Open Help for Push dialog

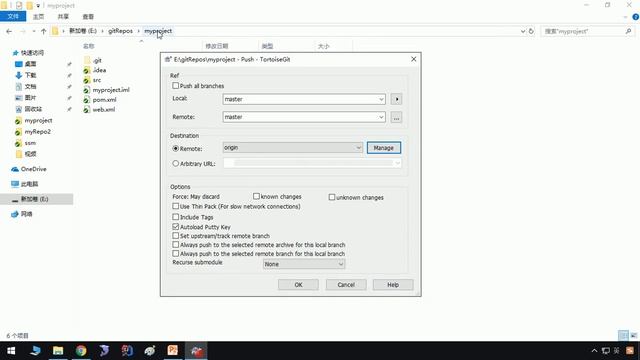393,284
